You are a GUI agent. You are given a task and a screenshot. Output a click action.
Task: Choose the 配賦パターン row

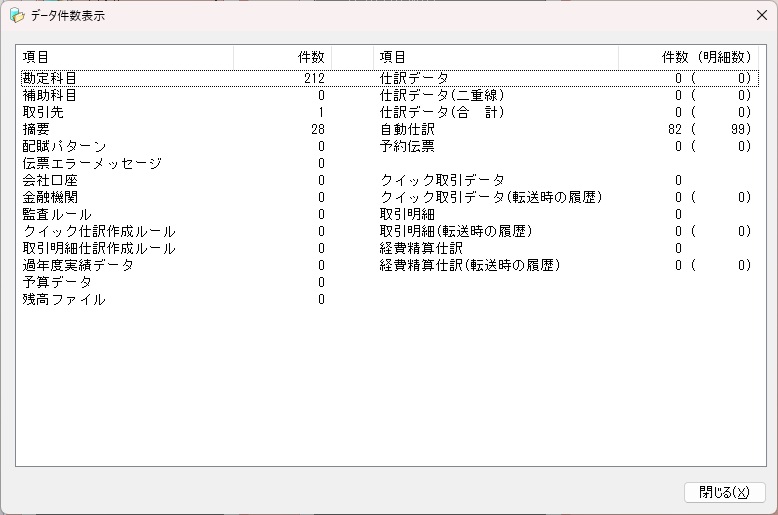pyautogui.click(x=64, y=146)
